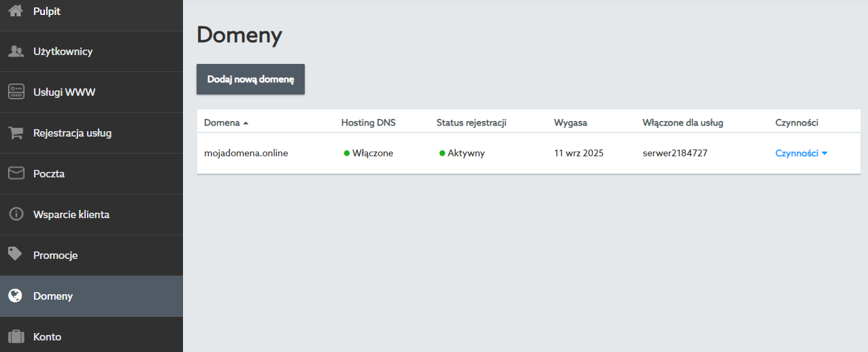Open the mojadomena.online domain link

(x=246, y=154)
